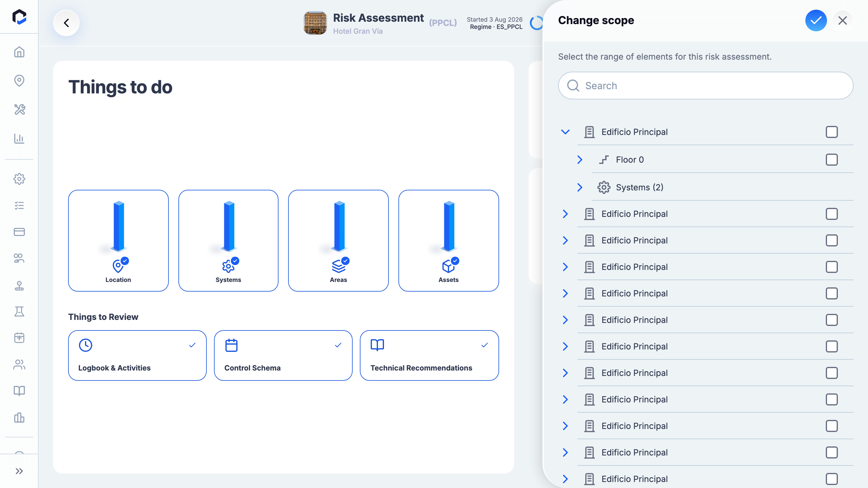The width and height of the screenshot is (868, 488).
Task: Open the Areas card
Action: tap(338, 240)
